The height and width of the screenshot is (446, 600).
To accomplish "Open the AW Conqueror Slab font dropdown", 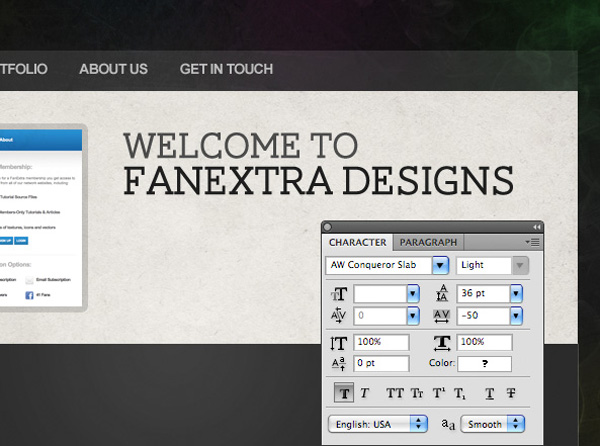I will pyautogui.click(x=440, y=265).
